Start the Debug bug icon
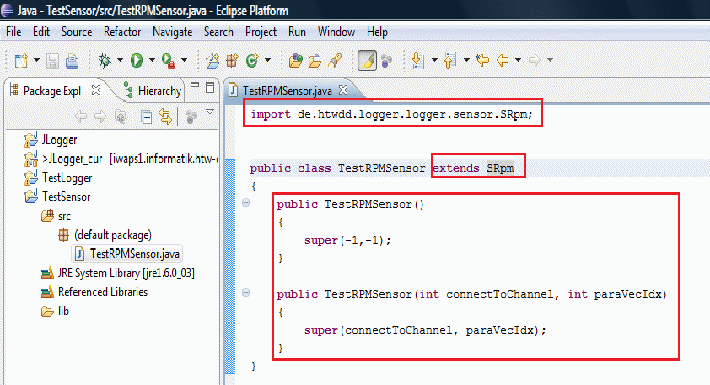The width and height of the screenshot is (710, 385). pyautogui.click(x=105, y=61)
